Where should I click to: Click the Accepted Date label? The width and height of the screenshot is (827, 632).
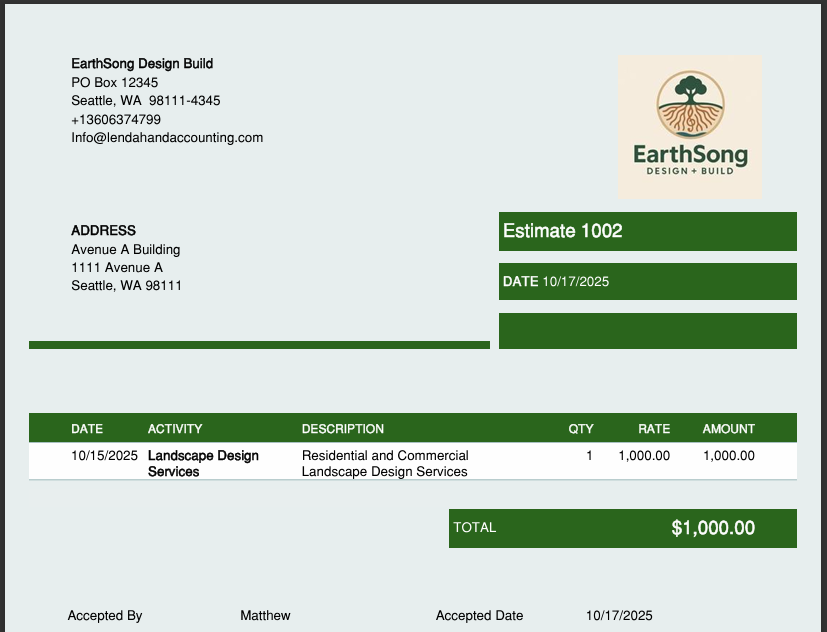pos(479,616)
